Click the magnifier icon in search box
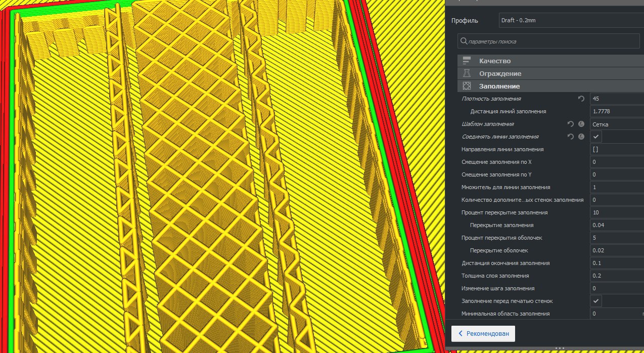 (x=464, y=41)
